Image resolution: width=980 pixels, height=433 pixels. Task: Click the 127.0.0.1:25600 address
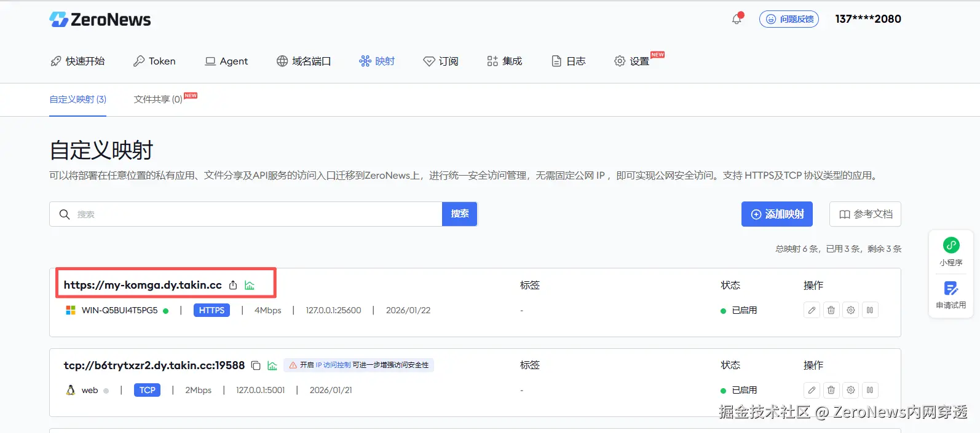point(334,310)
